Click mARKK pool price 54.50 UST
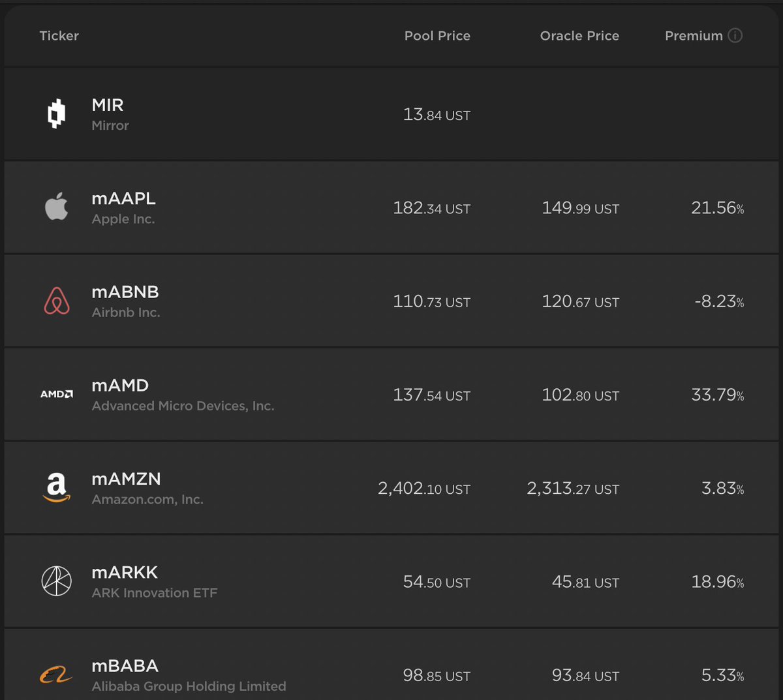The width and height of the screenshot is (783, 700). [x=437, y=582]
